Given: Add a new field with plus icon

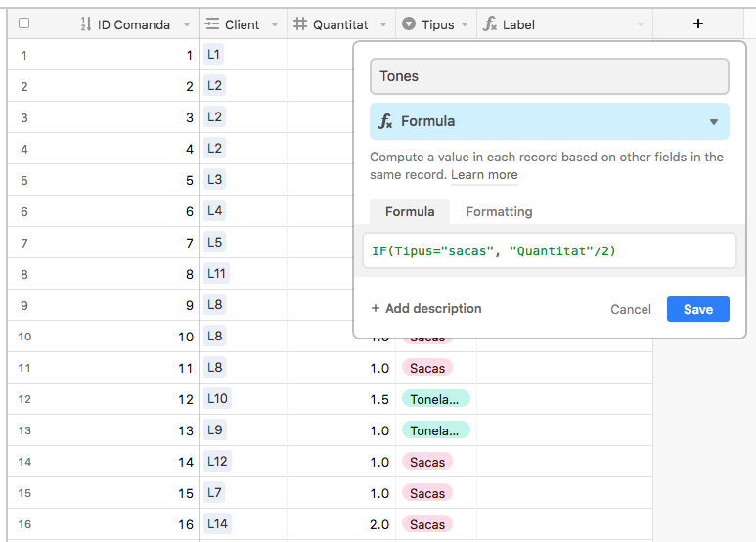Looking at the screenshot, I should [x=697, y=23].
